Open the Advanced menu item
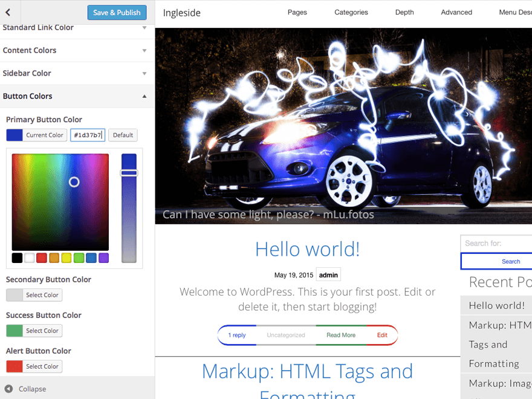 click(x=456, y=12)
